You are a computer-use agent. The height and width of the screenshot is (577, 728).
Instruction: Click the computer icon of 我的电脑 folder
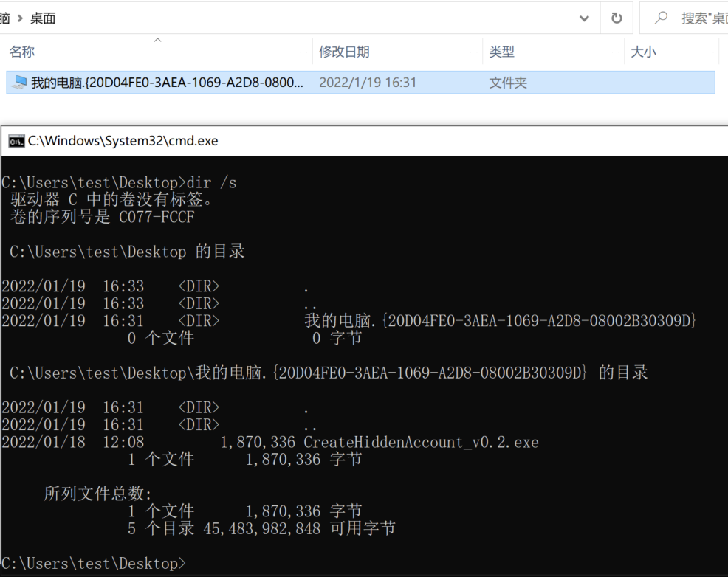tap(18, 82)
